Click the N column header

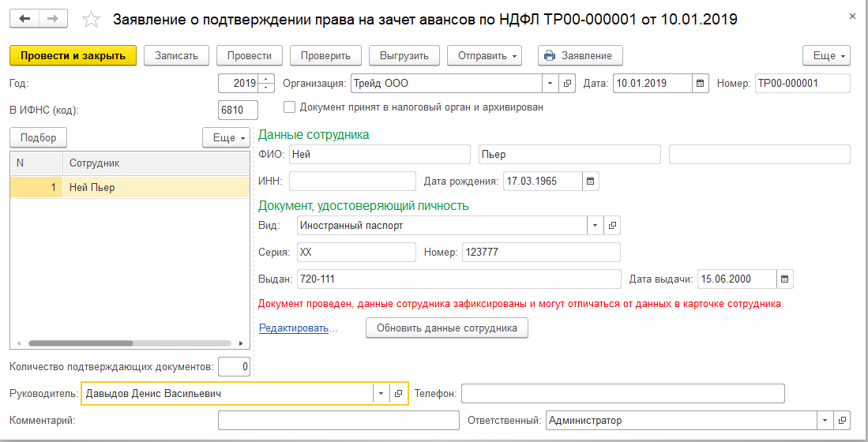(36, 163)
